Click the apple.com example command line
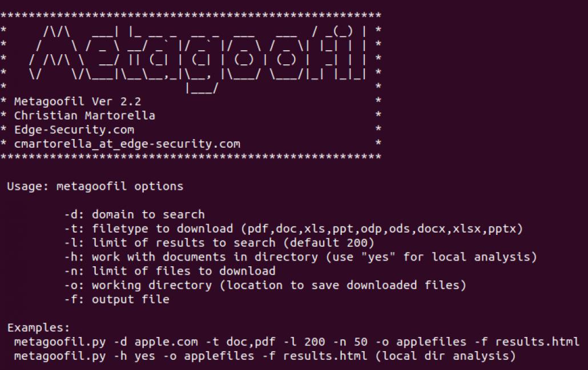 click(x=296, y=342)
